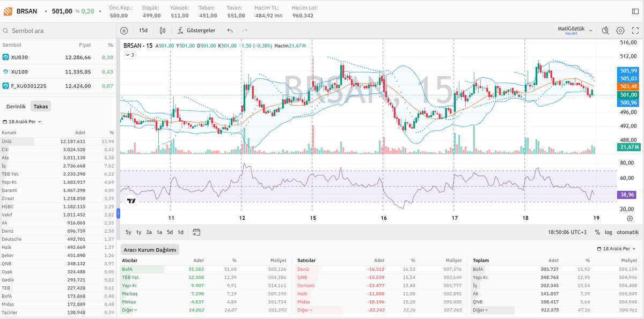Click the Maliyet header under Alıcılar
This screenshot has height=319, width=644.
[279, 260]
